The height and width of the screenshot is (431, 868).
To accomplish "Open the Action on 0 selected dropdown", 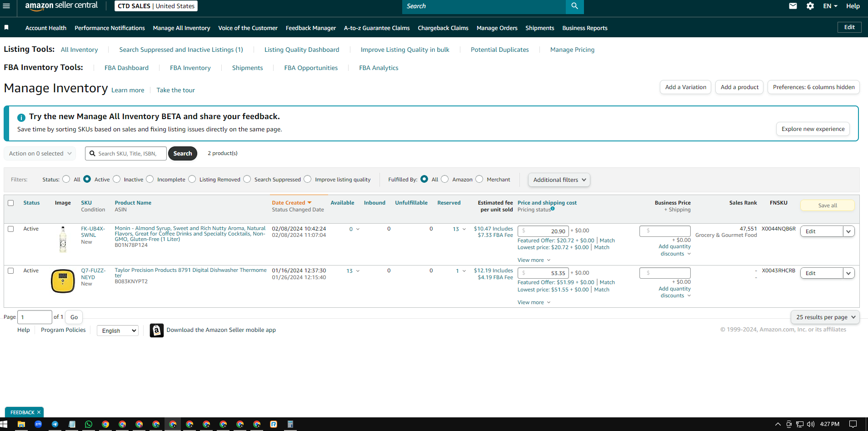I will [40, 154].
